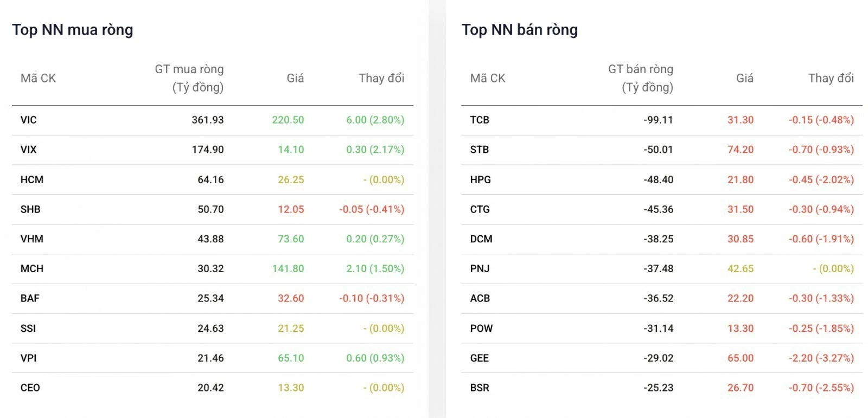The width and height of the screenshot is (868, 418).
Task: Select the CTG stock ticker
Action: tap(480, 209)
